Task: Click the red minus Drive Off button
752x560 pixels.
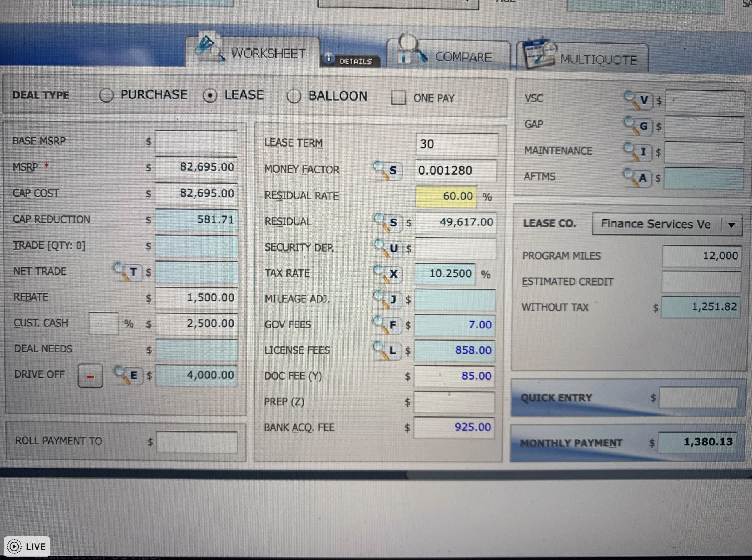Action: 90,376
